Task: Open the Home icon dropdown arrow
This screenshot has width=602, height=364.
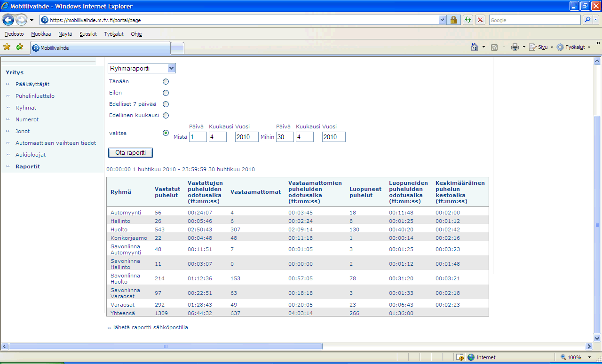Action: pos(483,47)
